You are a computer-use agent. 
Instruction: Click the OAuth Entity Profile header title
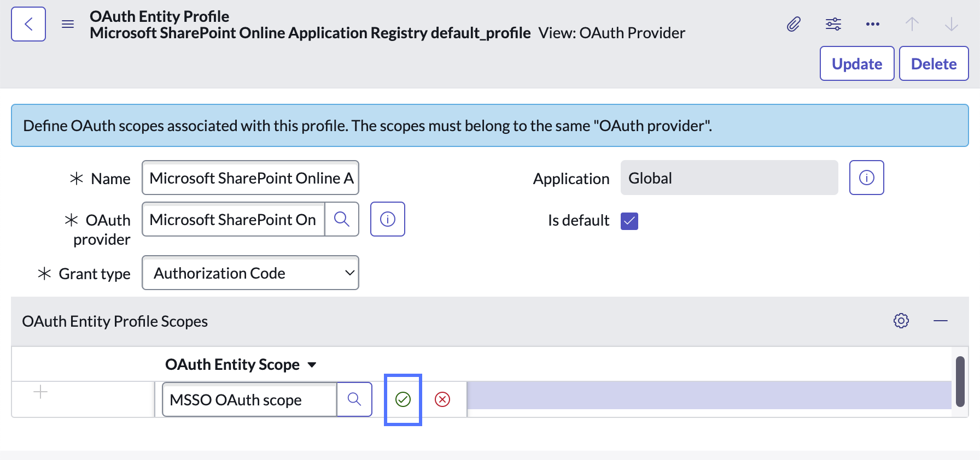click(x=159, y=16)
